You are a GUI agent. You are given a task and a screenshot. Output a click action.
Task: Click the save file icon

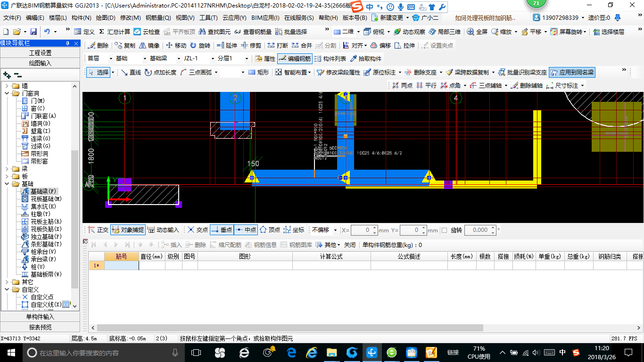(33, 32)
